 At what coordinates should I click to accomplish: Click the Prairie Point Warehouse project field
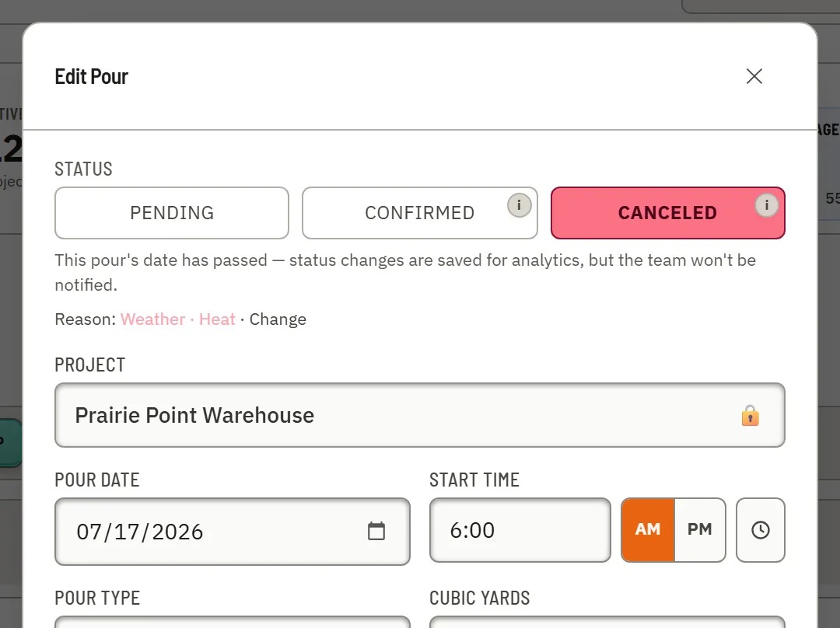tap(419, 416)
